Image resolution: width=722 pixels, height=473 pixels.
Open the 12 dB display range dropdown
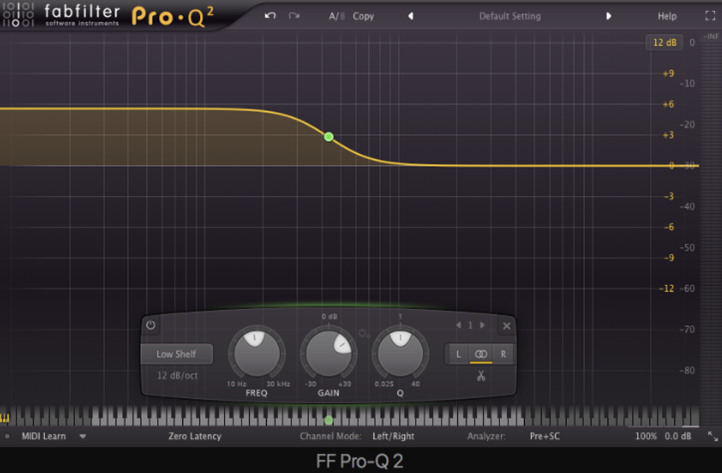(x=663, y=43)
